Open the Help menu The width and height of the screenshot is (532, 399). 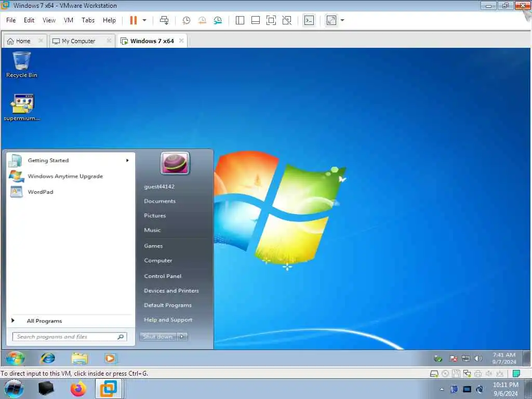tap(109, 20)
